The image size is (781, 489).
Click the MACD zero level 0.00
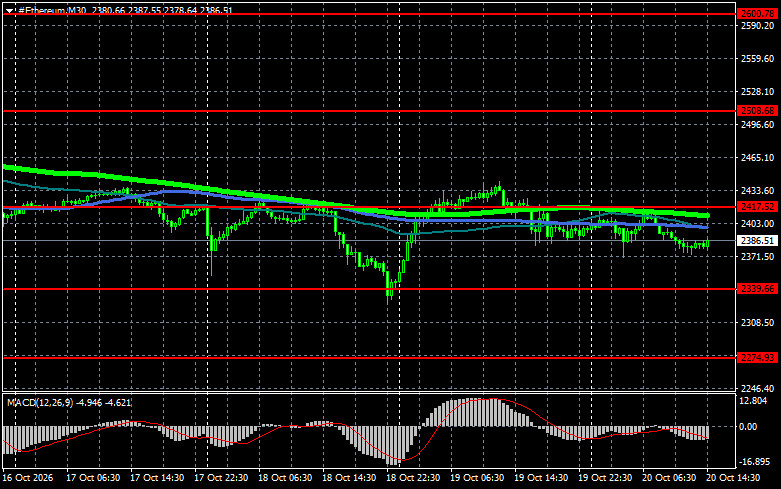coord(748,427)
